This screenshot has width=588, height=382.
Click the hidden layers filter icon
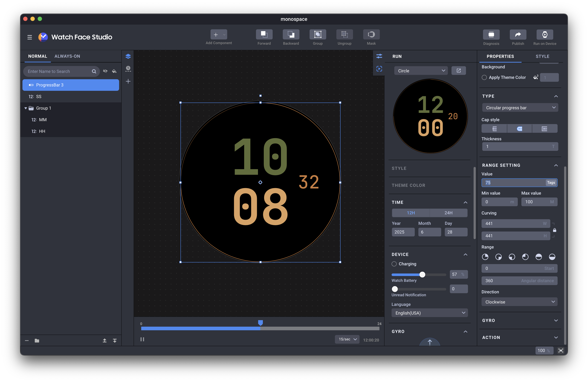click(105, 71)
